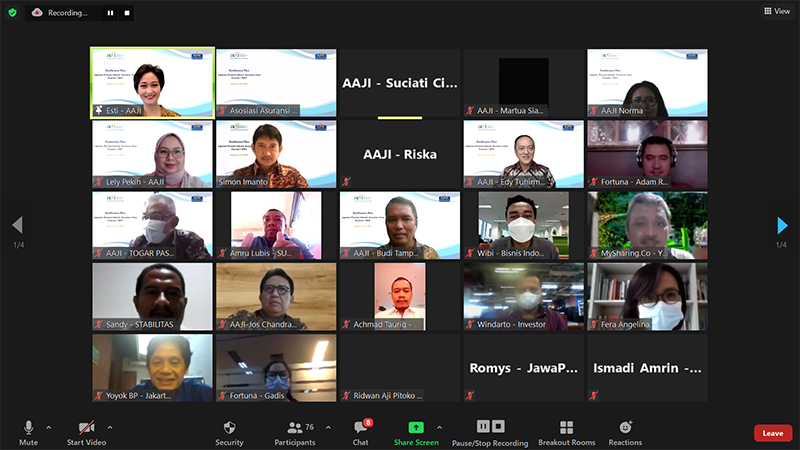The image size is (800, 450).
Task: Click the Recording... status label
Action: pos(68,13)
